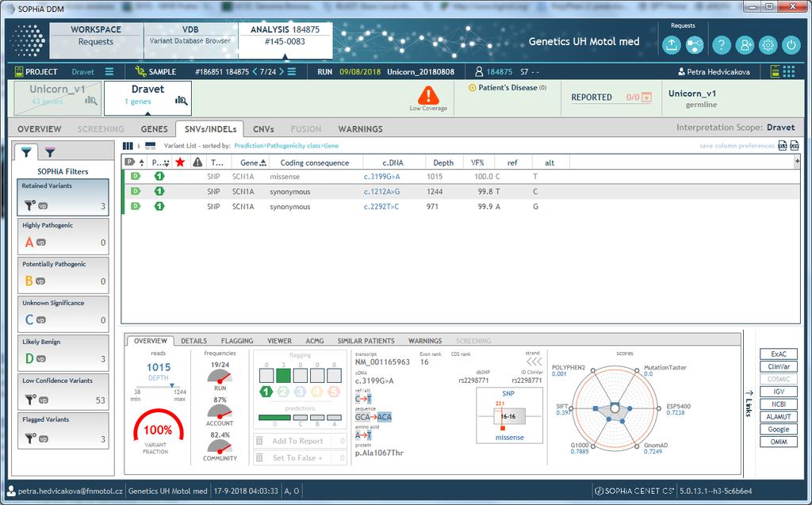This screenshot has width=812, height=505.
Task: Open the OMIM link button
Action: pos(779,442)
